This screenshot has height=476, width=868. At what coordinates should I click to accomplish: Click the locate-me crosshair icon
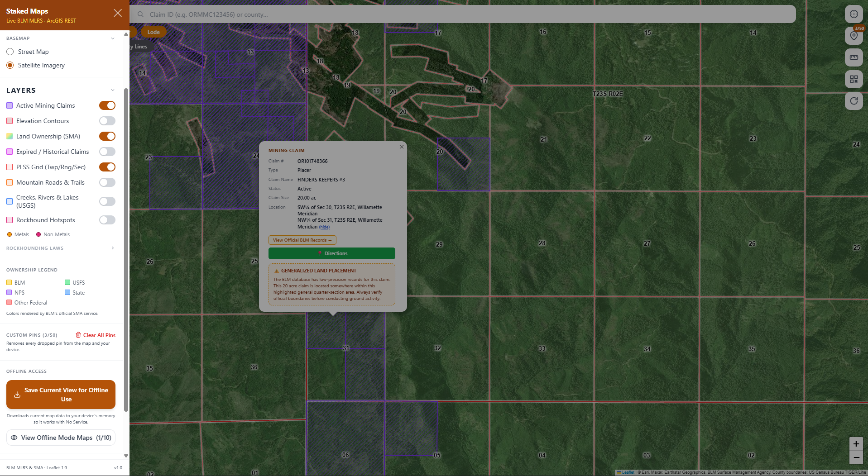[854, 14]
